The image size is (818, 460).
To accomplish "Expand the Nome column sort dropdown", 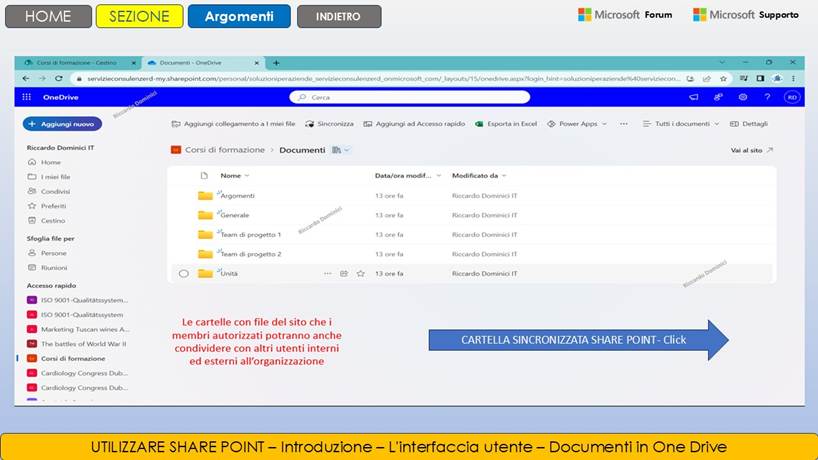I will [x=247, y=176].
